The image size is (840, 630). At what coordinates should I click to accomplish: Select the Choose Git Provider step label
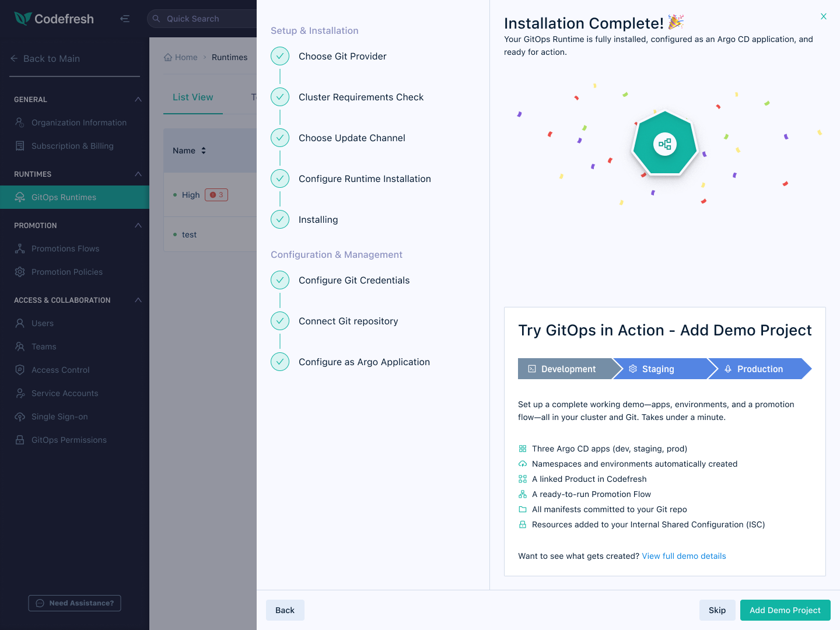[342, 56]
